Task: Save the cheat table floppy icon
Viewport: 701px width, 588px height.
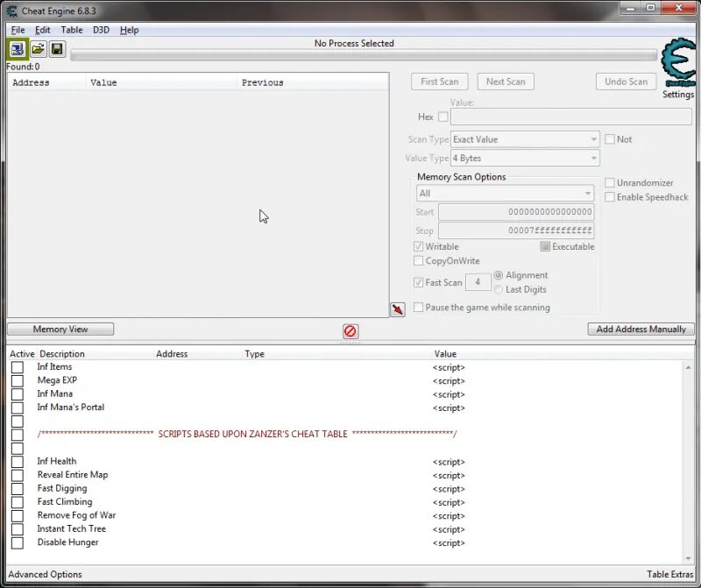Action: tap(57, 49)
